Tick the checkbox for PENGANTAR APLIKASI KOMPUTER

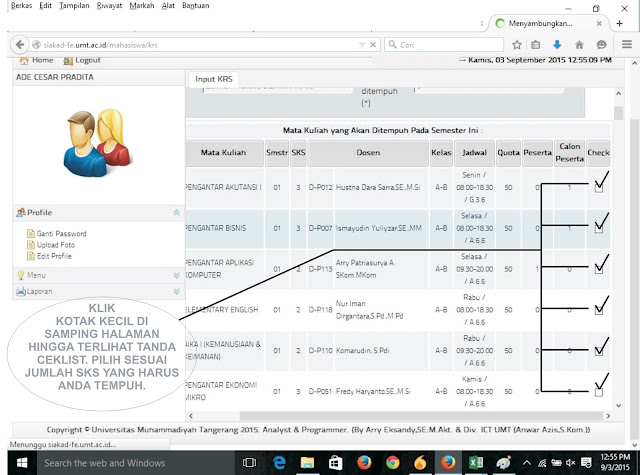[x=599, y=269]
